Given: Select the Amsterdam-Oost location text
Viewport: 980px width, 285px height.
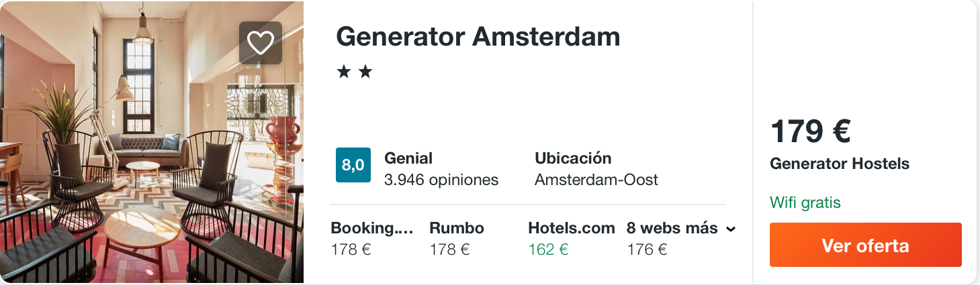Looking at the screenshot, I should pos(596,180).
